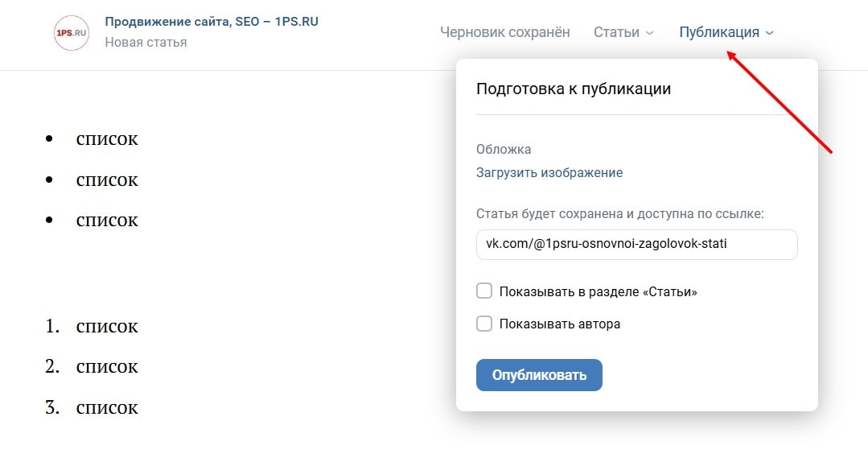Open the Продвижение сайта, SEO – 1PS.RU community link

tap(212, 22)
